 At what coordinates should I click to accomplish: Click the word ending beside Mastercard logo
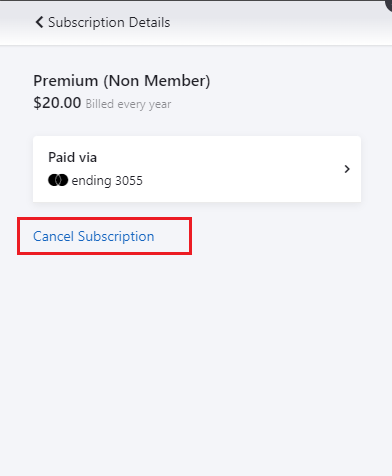(x=91, y=181)
